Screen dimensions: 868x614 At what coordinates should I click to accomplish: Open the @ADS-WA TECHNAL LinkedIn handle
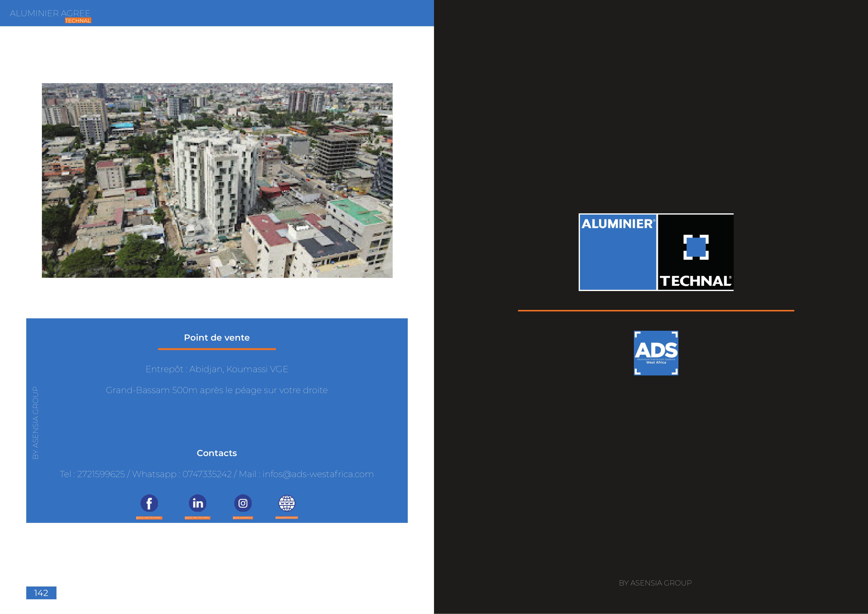coord(197,518)
